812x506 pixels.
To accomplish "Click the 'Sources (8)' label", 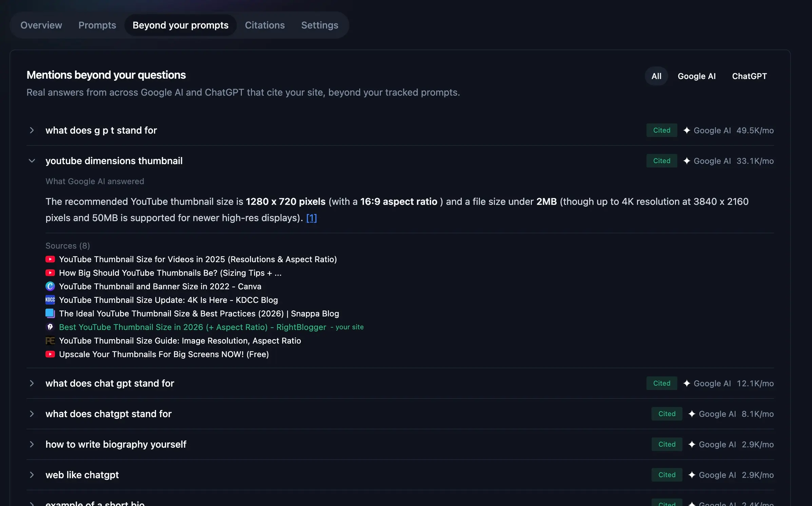I will click(68, 246).
